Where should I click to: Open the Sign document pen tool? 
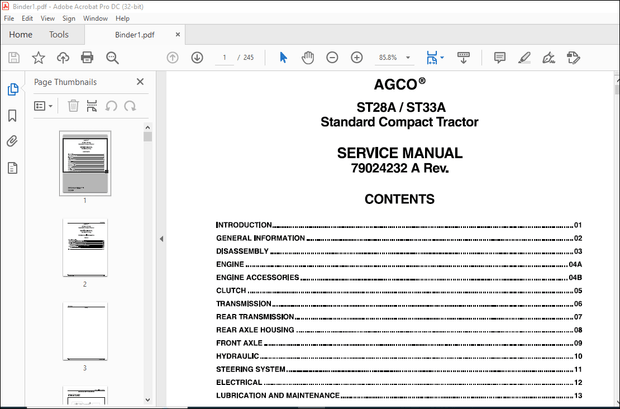(x=549, y=58)
